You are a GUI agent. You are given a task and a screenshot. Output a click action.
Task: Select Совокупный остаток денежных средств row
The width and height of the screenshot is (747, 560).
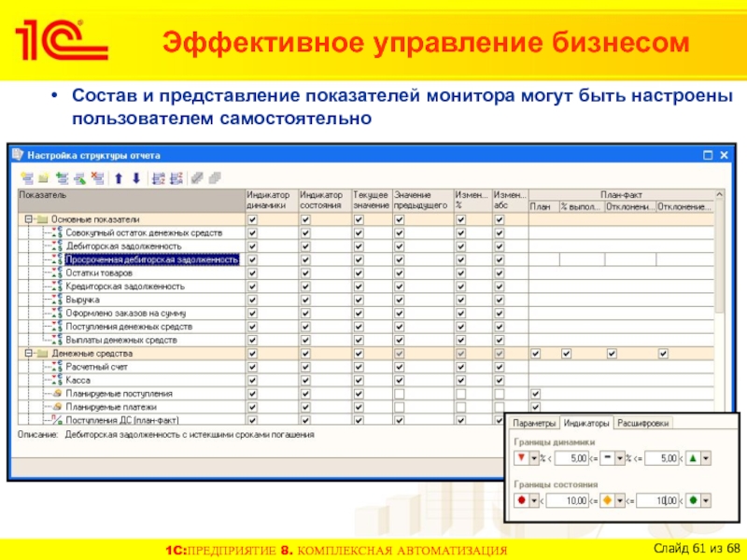(x=144, y=232)
